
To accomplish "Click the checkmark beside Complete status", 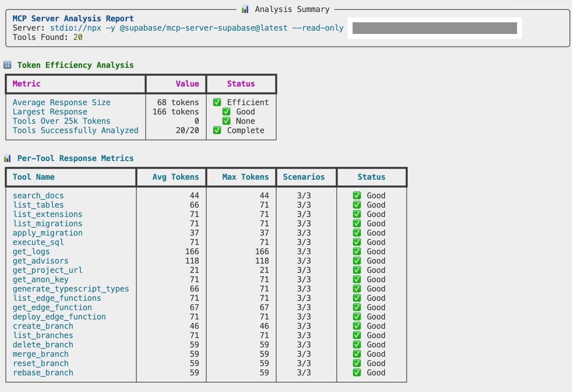I will click(217, 130).
